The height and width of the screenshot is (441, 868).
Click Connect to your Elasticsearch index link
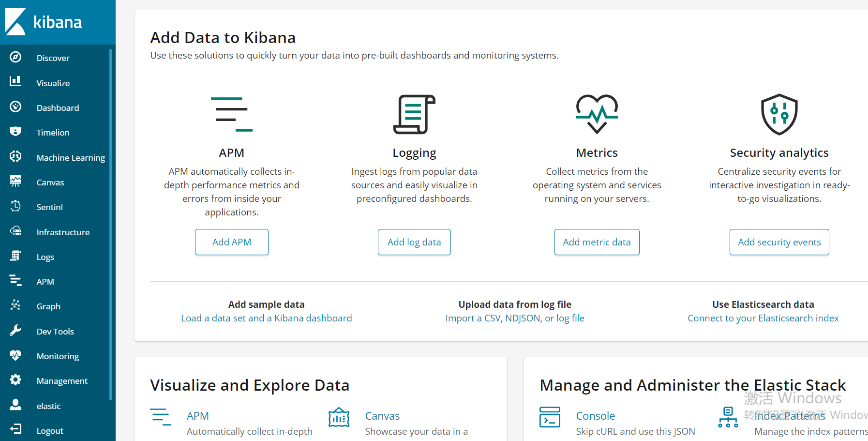tap(763, 318)
